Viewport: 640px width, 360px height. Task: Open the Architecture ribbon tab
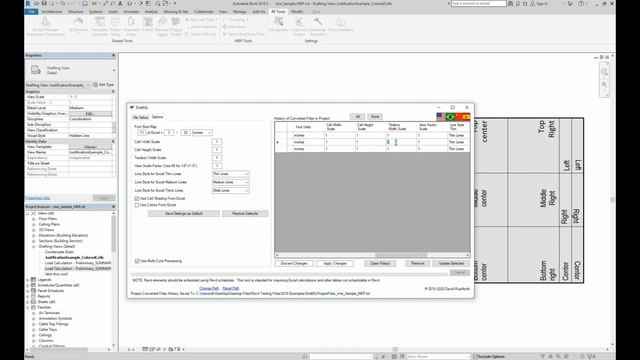click(x=52, y=12)
